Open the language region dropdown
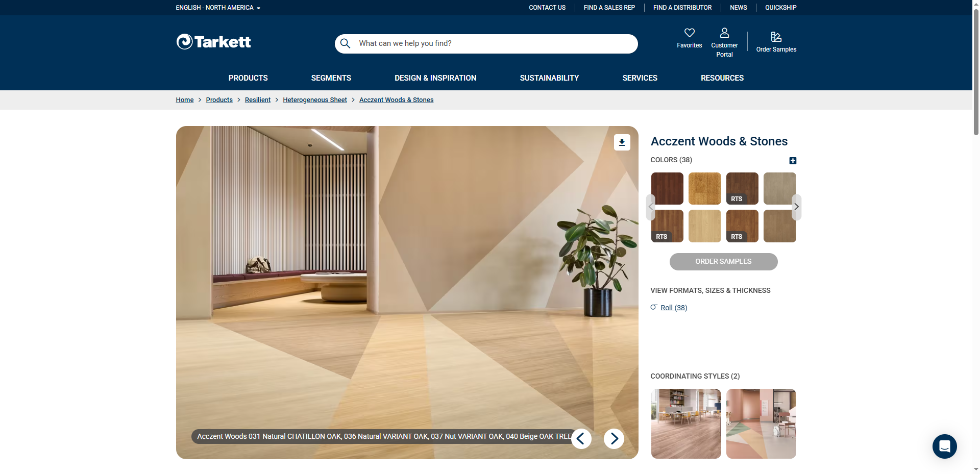Viewport: 980px width, 474px height. click(x=218, y=8)
